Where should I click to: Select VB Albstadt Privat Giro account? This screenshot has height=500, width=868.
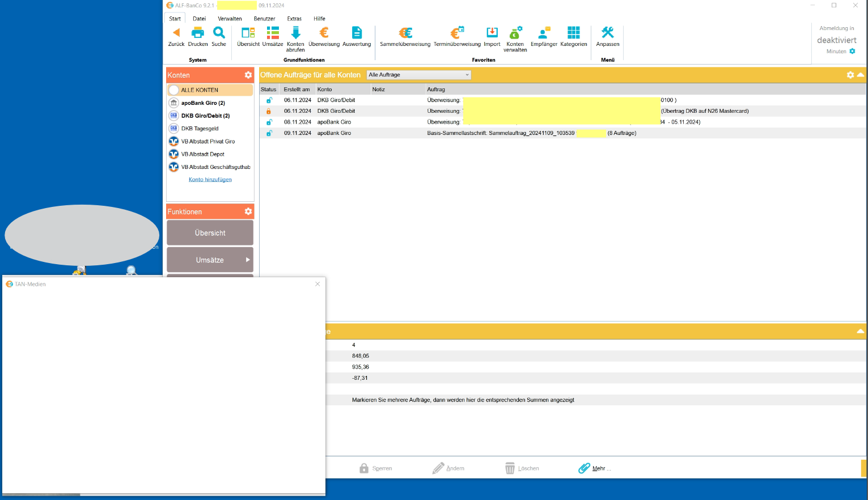click(210, 141)
